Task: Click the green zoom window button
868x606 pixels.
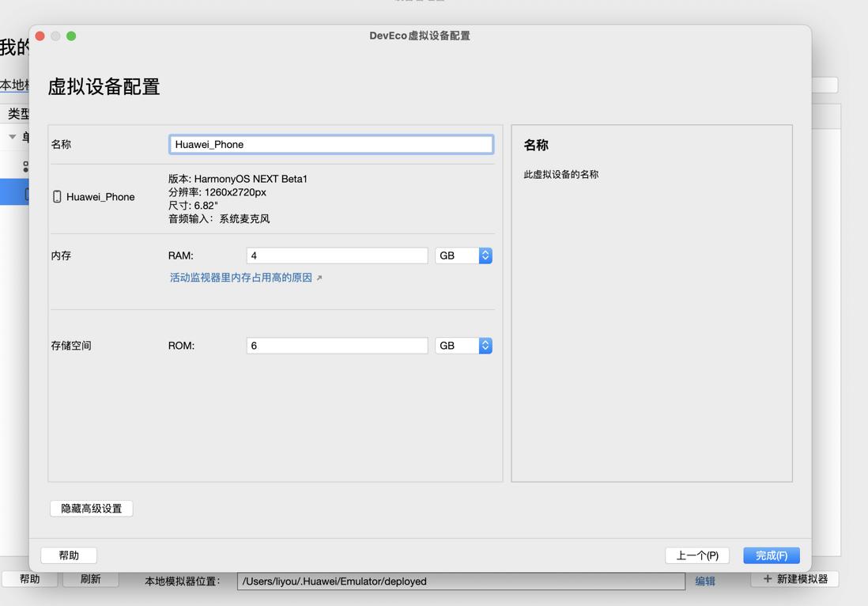Action: [x=71, y=36]
